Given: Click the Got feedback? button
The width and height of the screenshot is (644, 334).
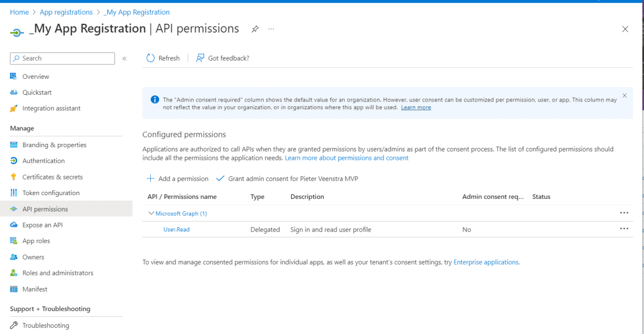Looking at the screenshot, I should (222, 58).
